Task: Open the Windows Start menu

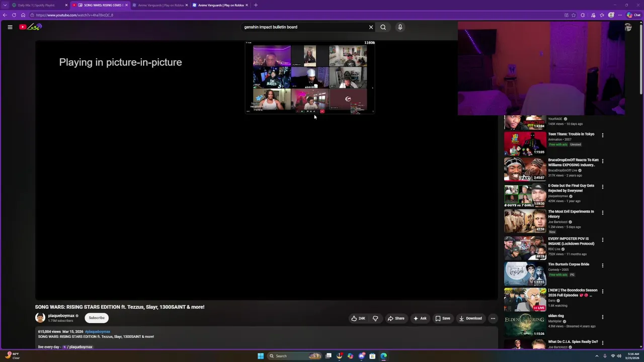Action: click(261, 356)
